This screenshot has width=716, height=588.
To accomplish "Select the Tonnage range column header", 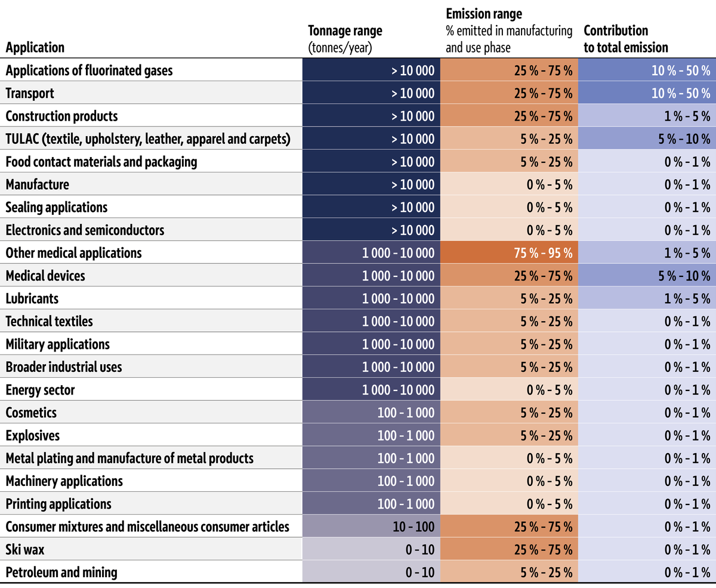I will coord(345,39).
